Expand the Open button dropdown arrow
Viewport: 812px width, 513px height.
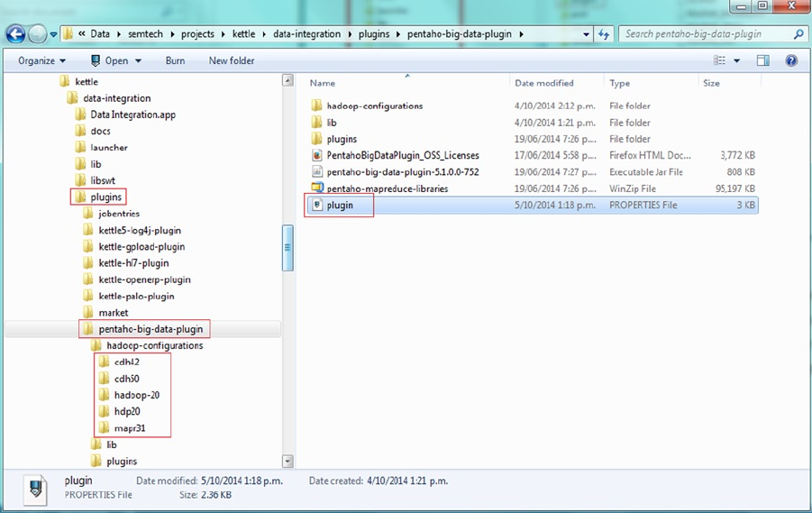[138, 60]
